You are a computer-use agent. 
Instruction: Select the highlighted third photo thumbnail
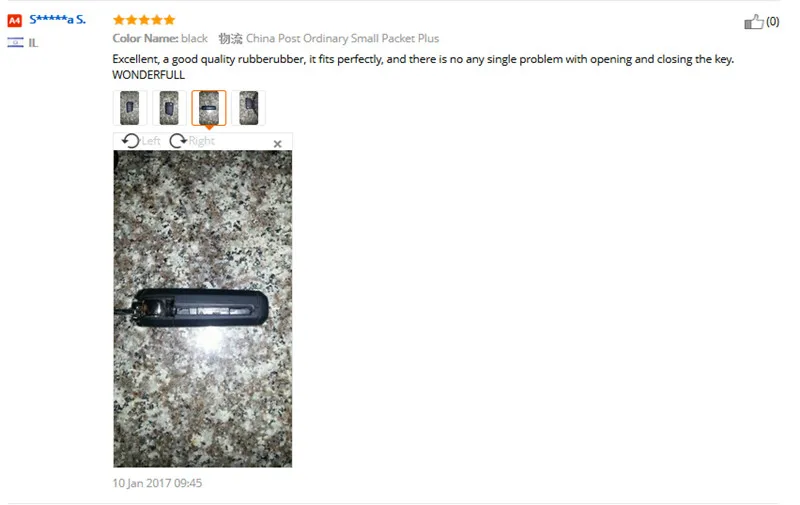point(209,108)
